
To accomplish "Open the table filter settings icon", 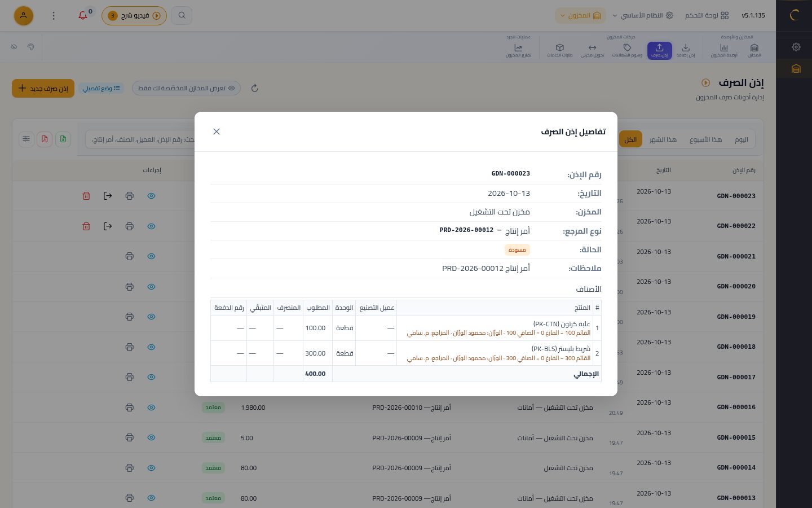I will (x=27, y=139).
